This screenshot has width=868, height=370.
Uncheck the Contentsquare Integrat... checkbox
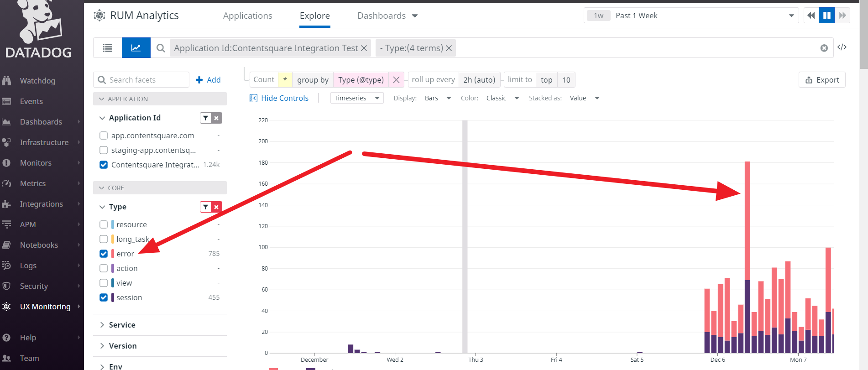tap(104, 165)
